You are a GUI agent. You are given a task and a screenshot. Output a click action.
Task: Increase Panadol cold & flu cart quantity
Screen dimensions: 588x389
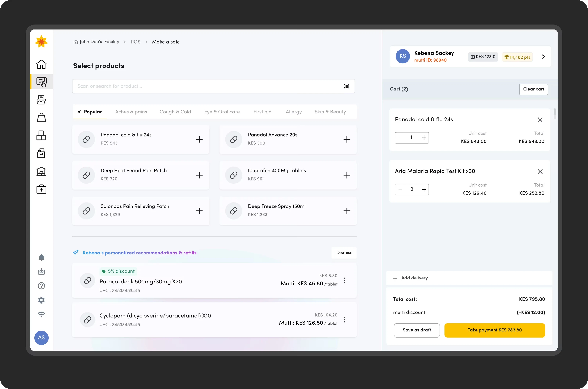(x=424, y=138)
